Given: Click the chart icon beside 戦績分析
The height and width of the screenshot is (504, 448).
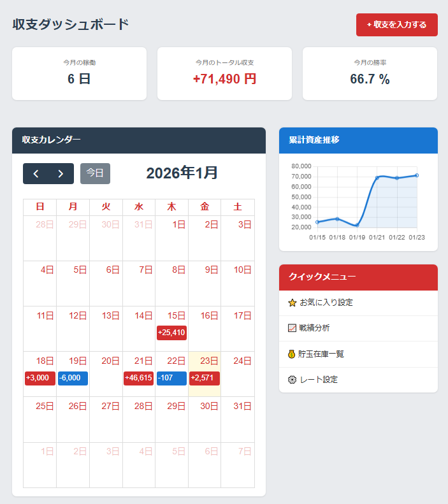Looking at the screenshot, I should click(293, 328).
